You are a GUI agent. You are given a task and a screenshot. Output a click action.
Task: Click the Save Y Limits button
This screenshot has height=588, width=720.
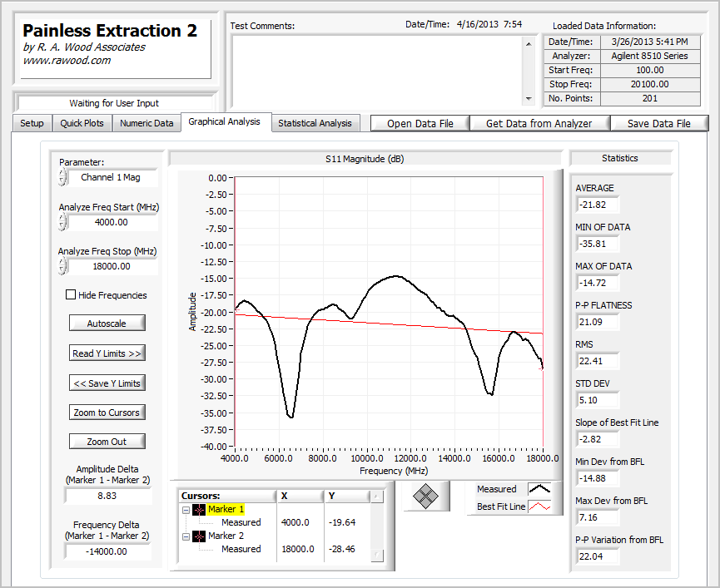[107, 383]
